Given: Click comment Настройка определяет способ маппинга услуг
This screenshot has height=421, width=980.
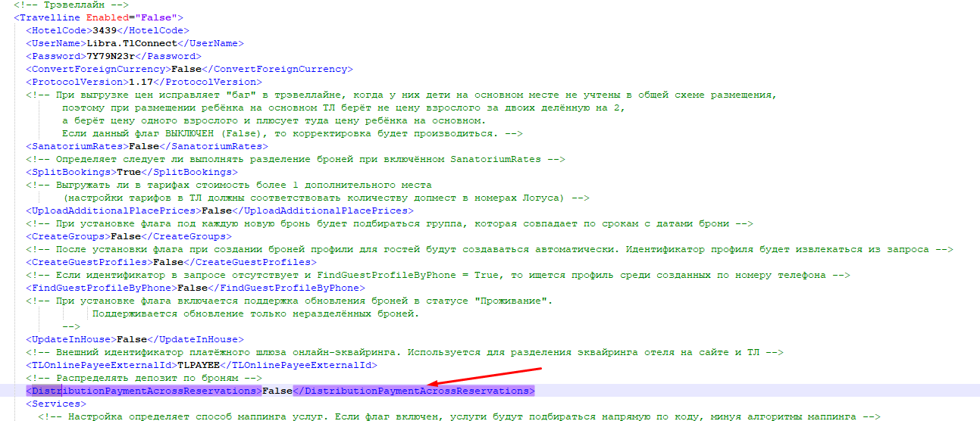Looking at the screenshot, I should point(459,416).
